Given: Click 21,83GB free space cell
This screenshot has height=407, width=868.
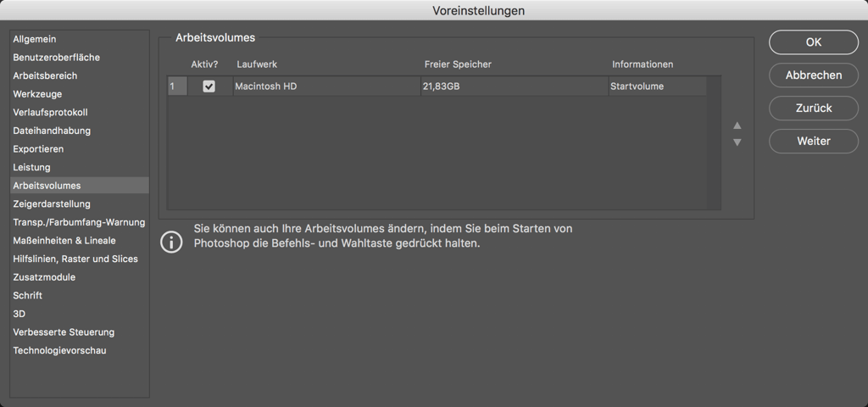Looking at the screenshot, I should click(x=515, y=86).
